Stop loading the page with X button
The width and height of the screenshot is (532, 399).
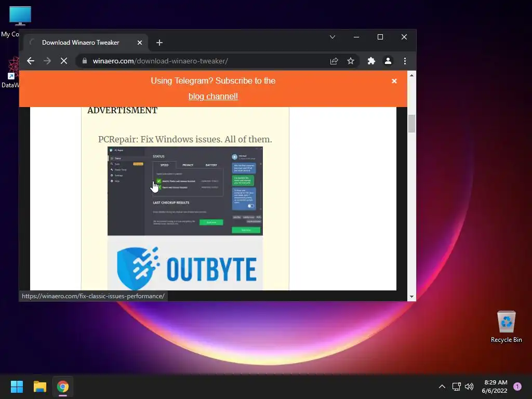(64, 61)
